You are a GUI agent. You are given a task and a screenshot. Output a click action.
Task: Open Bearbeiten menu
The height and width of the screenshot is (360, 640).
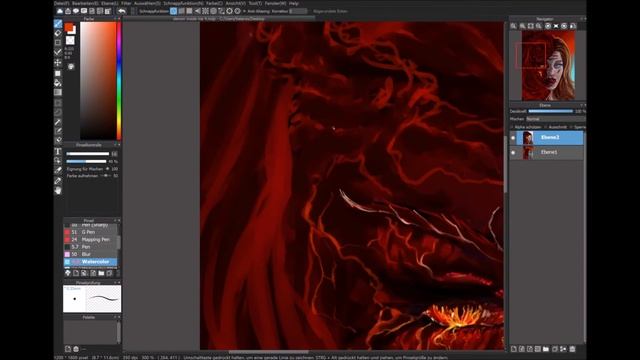pyautogui.click(x=85, y=3)
